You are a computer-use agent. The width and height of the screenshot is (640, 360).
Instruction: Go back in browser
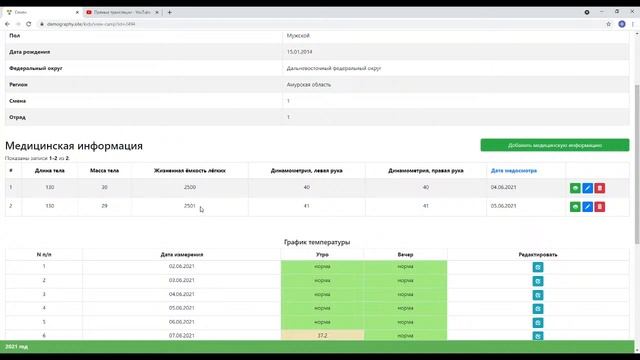pos(7,24)
